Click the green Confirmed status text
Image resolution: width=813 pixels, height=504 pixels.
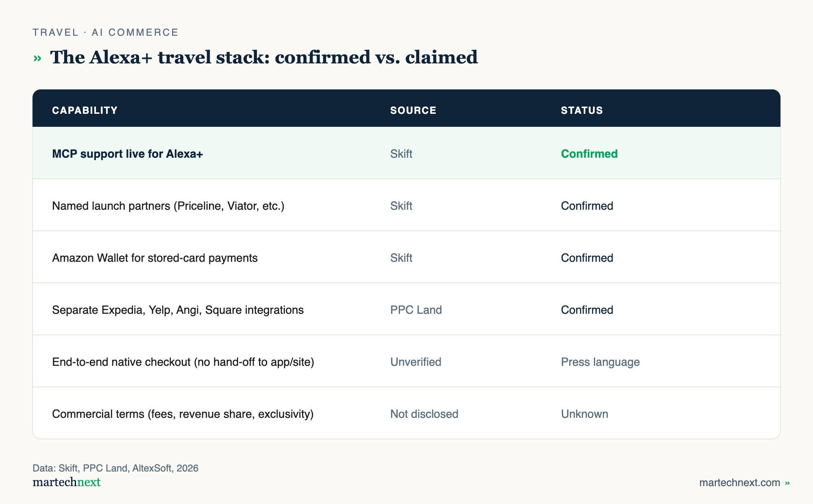[x=589, y=154]
